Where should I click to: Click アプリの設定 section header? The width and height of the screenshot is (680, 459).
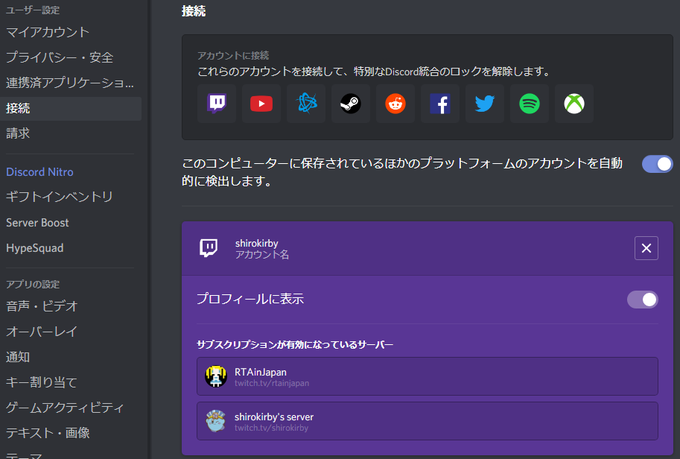click(33, 285)
